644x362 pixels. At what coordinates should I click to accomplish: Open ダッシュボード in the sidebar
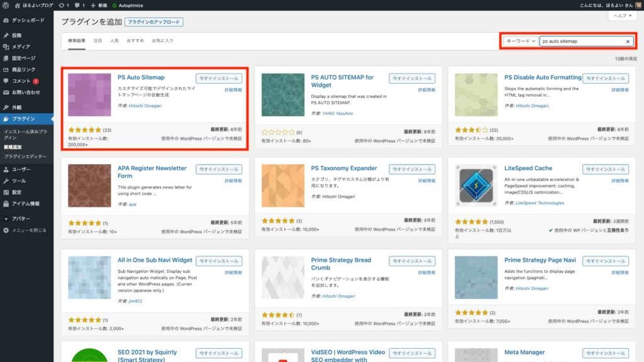click(x=26, y=20)
